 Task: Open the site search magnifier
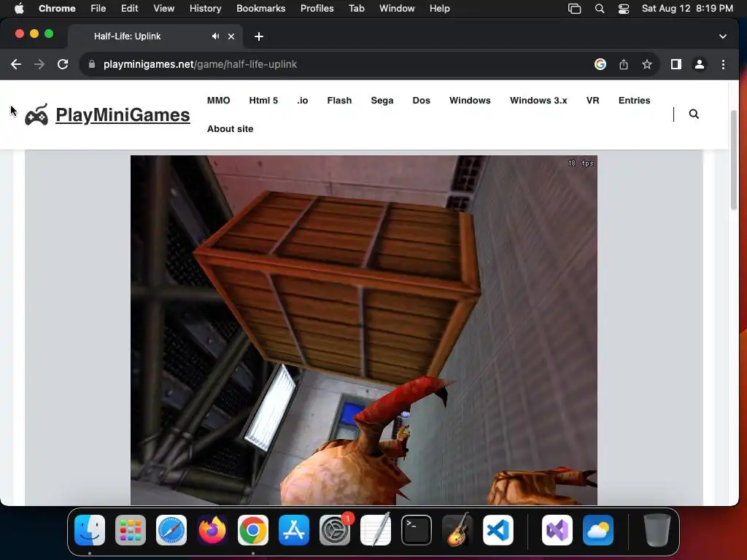[694, 114]
